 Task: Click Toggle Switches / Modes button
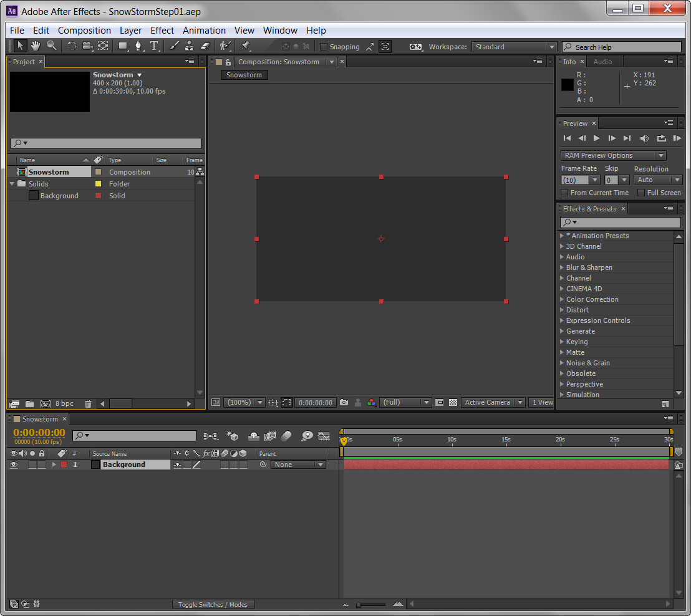click(x=213, y=605)
